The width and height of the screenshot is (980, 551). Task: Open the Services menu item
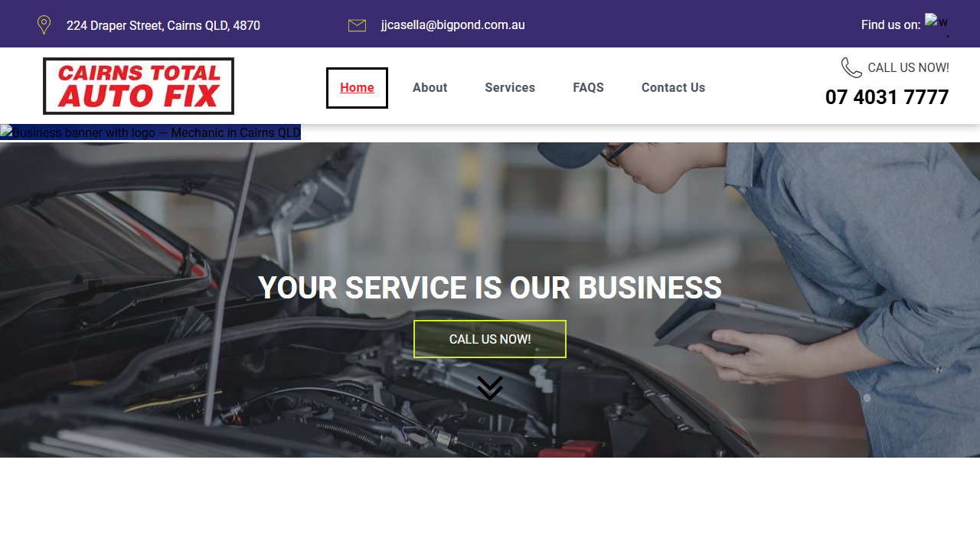(x=510, y=88)
